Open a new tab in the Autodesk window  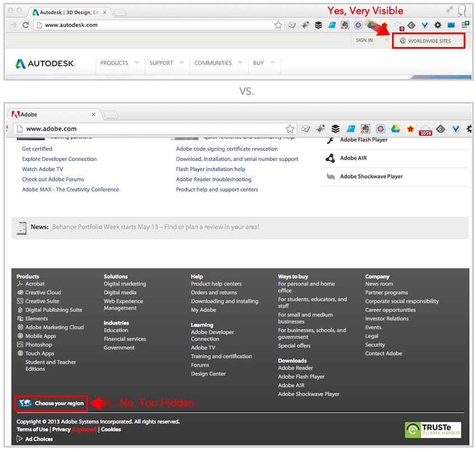[120, 12]
